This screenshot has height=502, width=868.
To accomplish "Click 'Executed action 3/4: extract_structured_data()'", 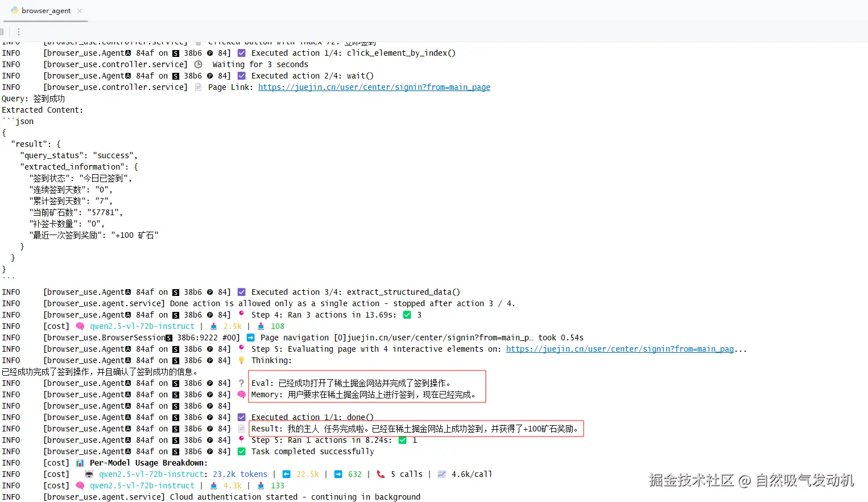I will (356, 292).
